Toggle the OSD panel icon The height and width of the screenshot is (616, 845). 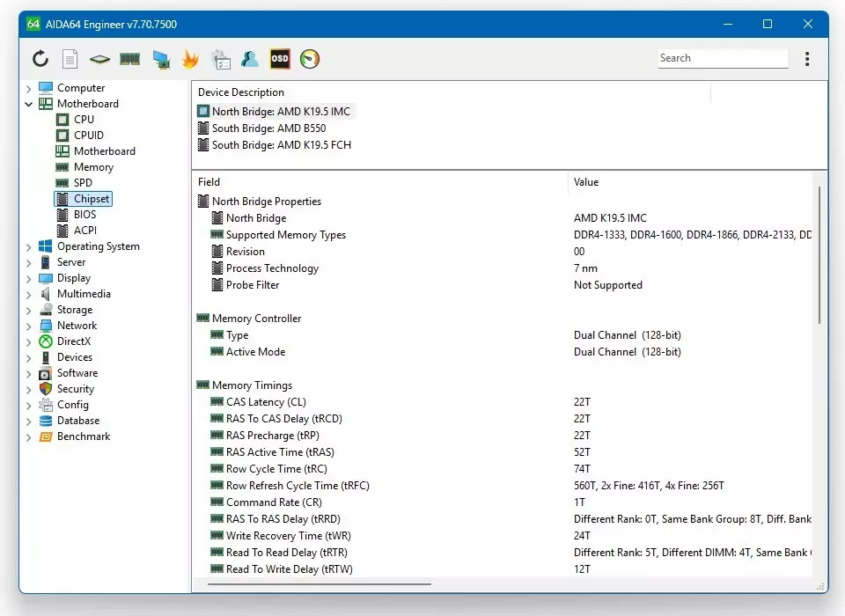pos(280,59)
